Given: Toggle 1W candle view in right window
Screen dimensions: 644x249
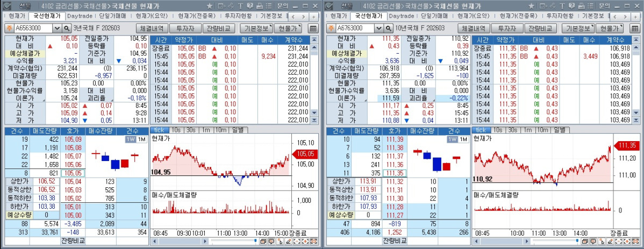Looking at the screenshot, I should coord(452,140).
